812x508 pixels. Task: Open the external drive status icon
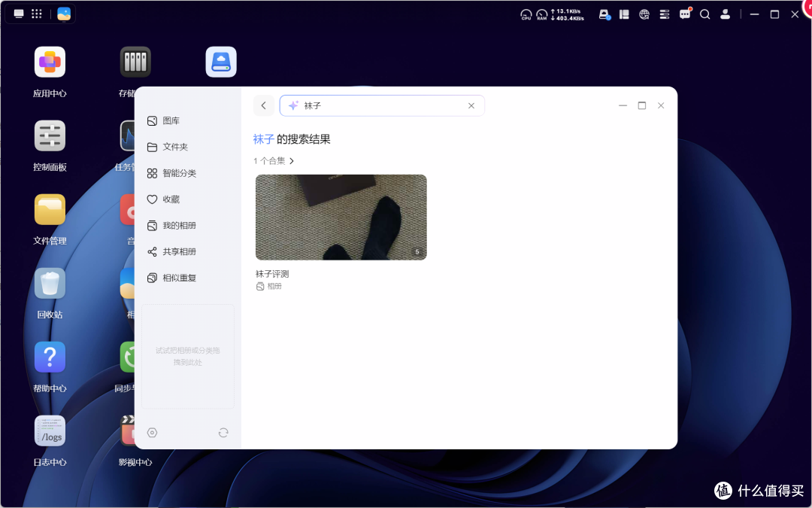pyautogui.click(x=604, y=14)
